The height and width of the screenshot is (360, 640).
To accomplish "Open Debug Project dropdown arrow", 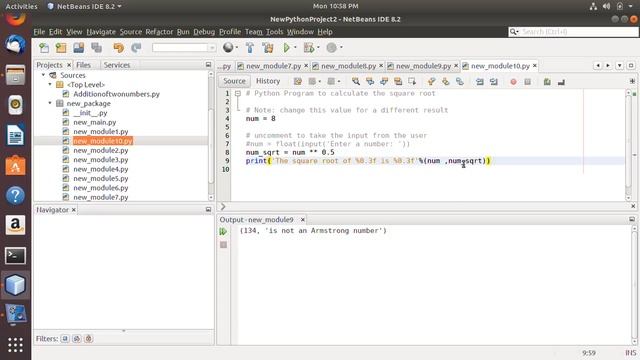I will click(318, 47).
